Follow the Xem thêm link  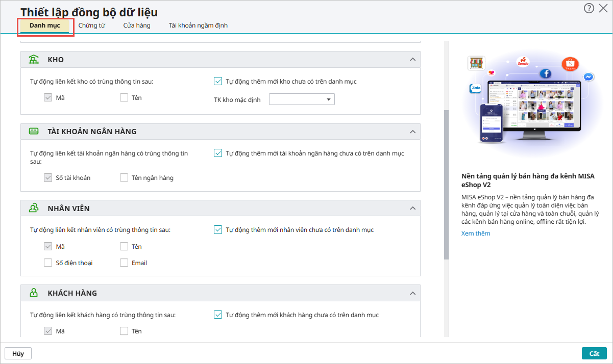[476, 233]
